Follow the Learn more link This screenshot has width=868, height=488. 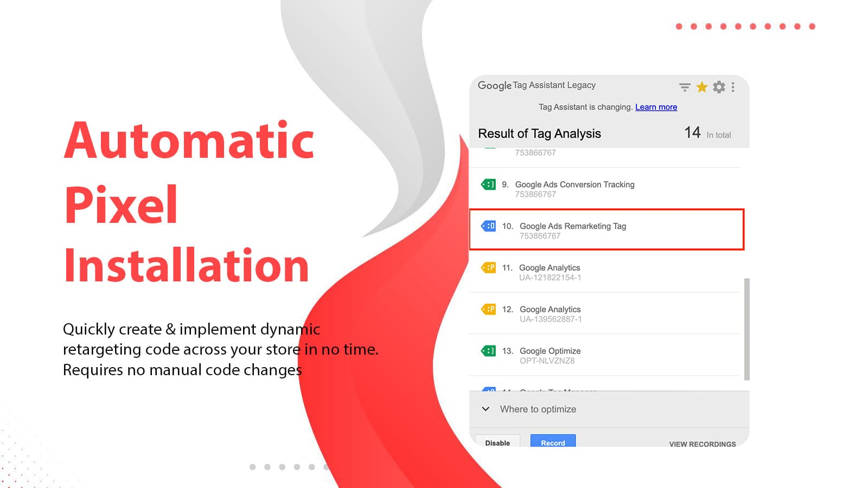point(656,107)
